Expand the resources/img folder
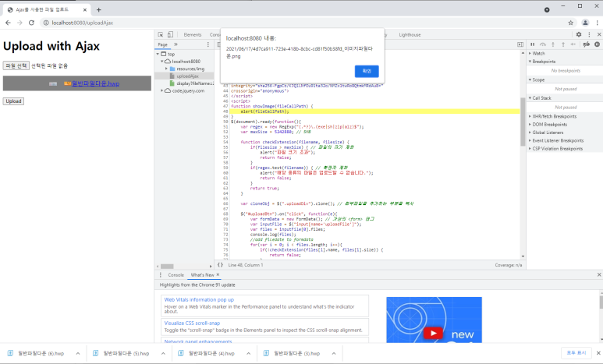The image size is (603, 364). [166, 69]
